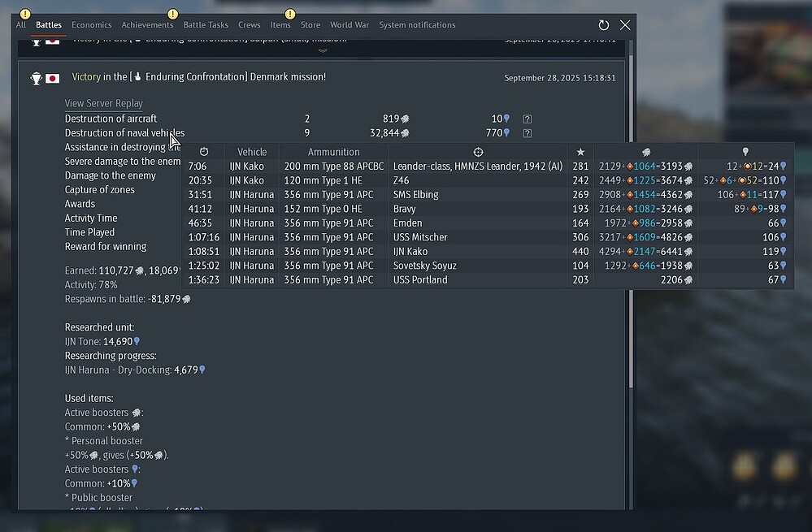Click the star score column header icon

tap(580, 152)
